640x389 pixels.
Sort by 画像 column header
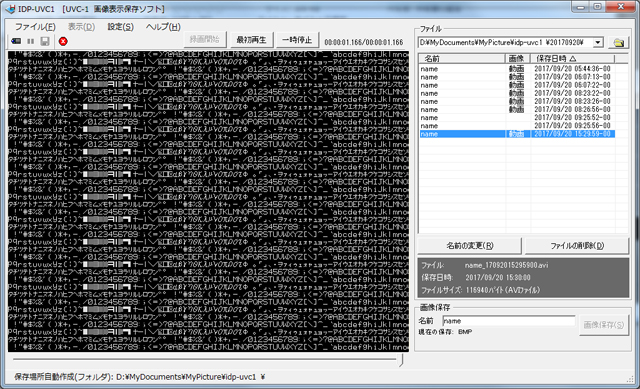point(518,58)
